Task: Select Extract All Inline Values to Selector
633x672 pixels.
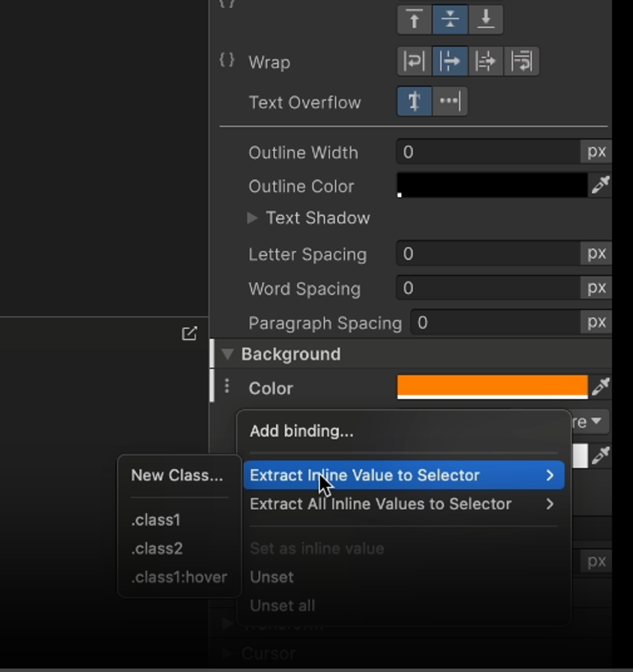Action: click(x=404, y=504)
